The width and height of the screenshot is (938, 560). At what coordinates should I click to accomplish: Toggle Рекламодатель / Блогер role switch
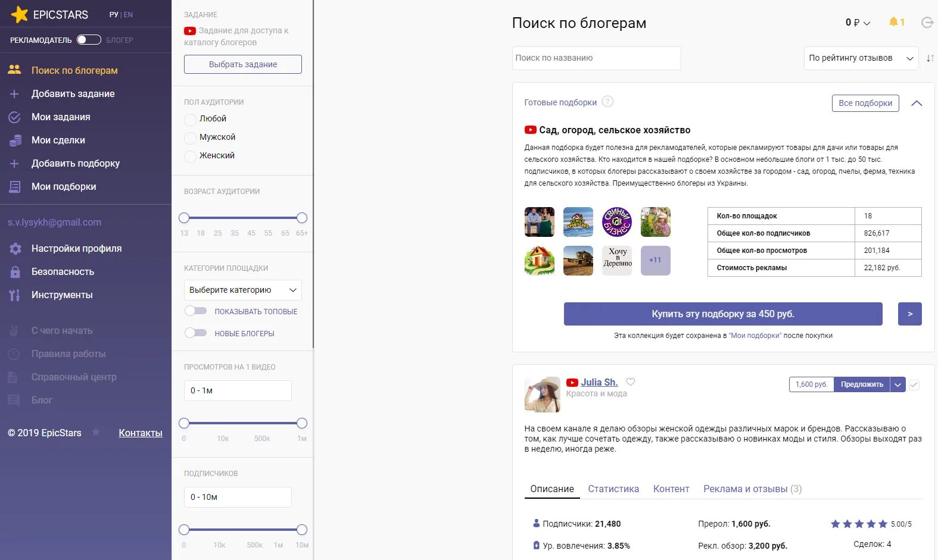pos(89,40)
